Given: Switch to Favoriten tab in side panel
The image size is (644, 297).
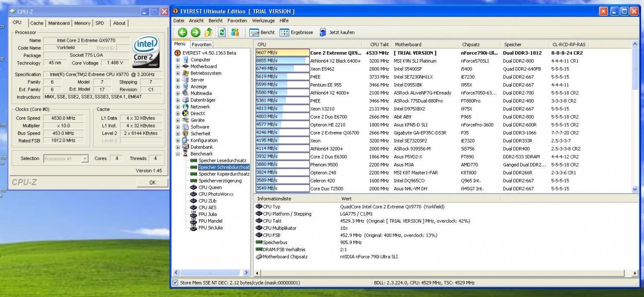Looking at the screenshot, I should click(x=201, y=44).
